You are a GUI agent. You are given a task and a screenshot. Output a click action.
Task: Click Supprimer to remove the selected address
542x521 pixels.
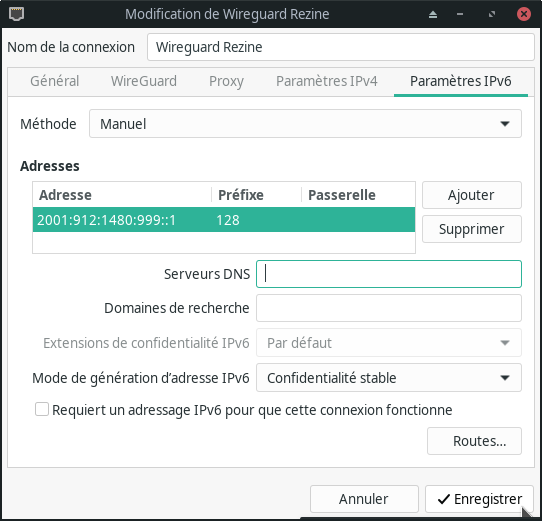pyautogui.click(x=471, y=229)
